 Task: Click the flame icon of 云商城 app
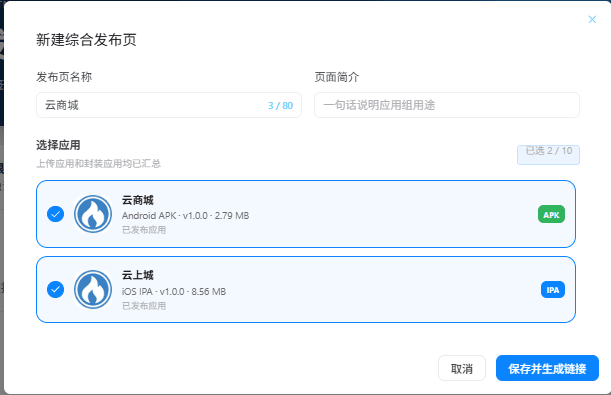[93, 214]
